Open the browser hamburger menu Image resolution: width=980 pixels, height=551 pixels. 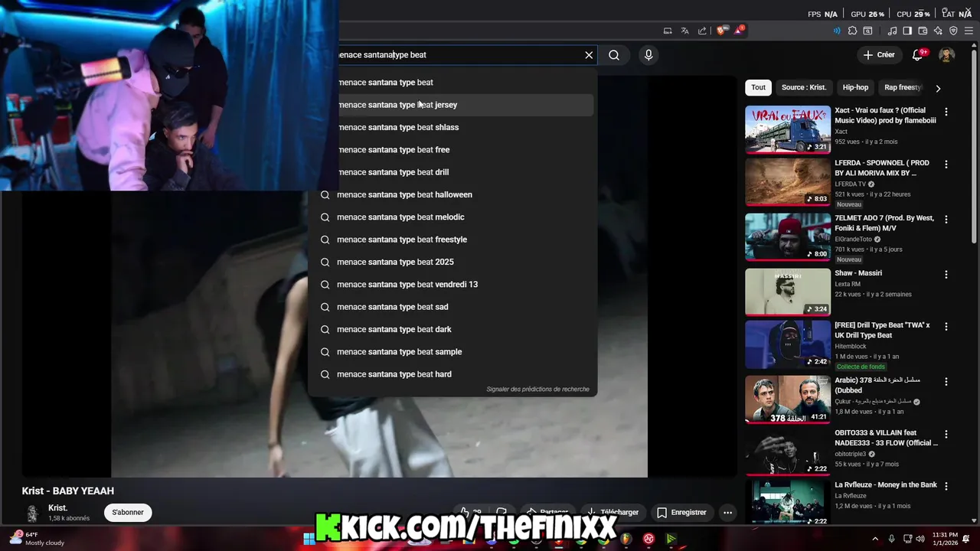click(969, 31)
